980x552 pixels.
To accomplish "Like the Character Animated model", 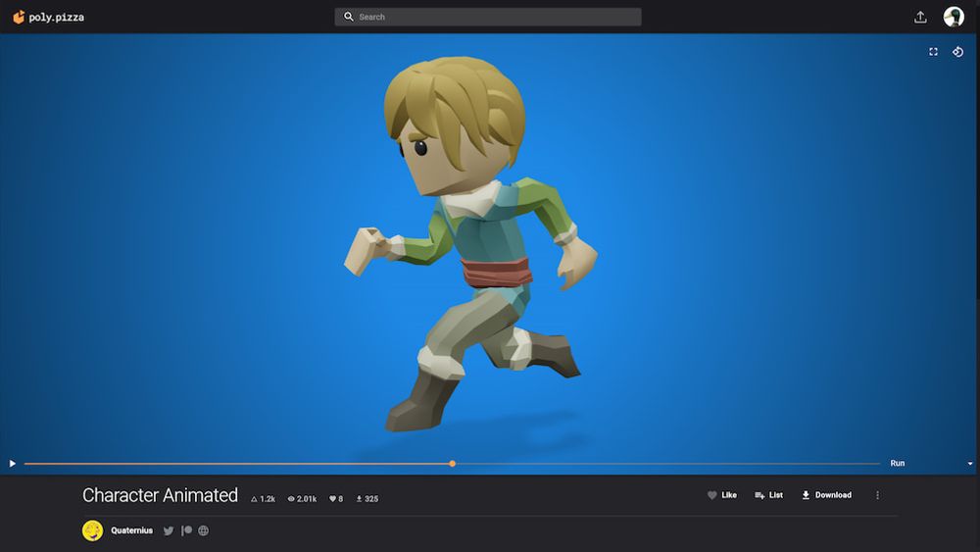I will tap(722, 495).
